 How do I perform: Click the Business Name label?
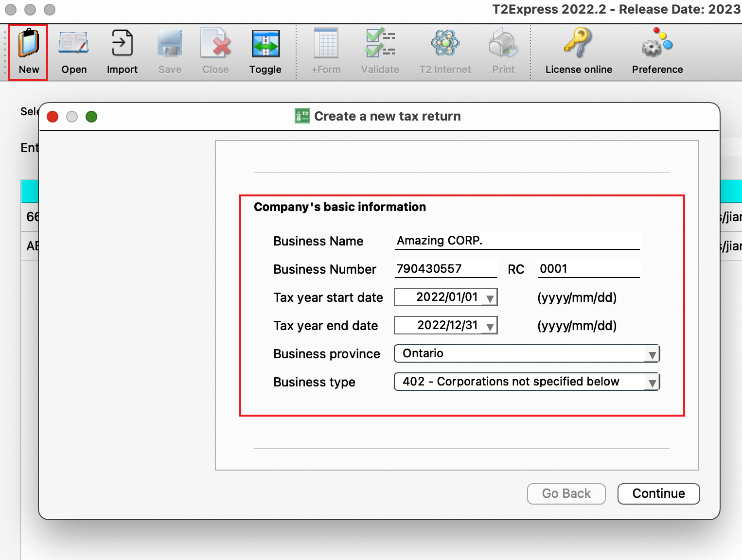tap(318, 241)
